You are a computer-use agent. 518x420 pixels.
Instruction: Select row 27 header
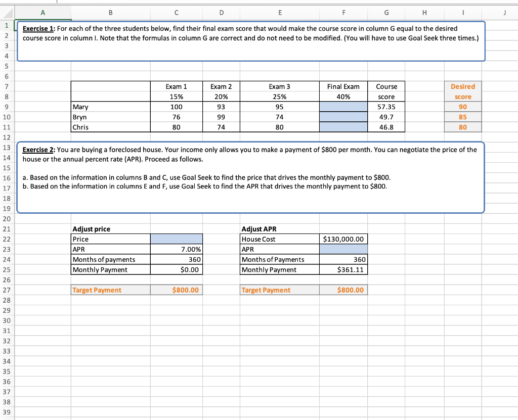click(7, 290)
